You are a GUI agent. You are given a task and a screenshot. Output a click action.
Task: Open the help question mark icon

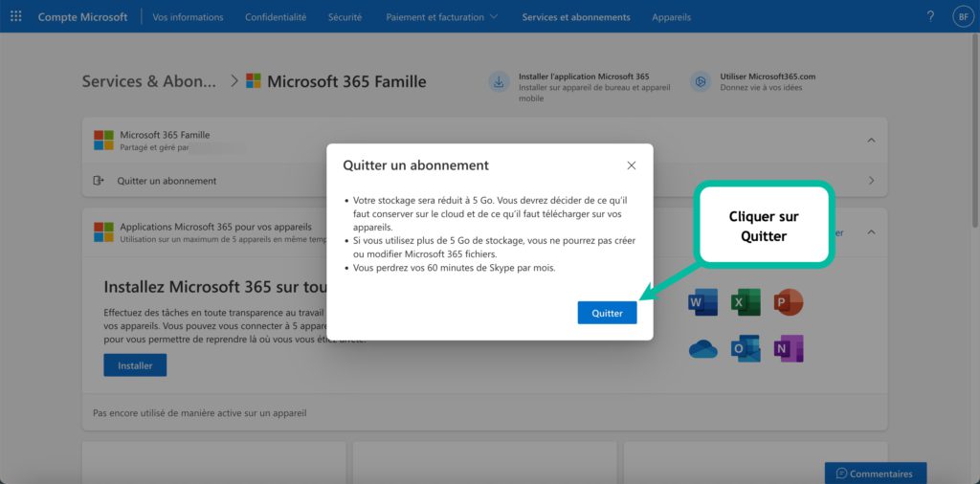click(930, 16)
